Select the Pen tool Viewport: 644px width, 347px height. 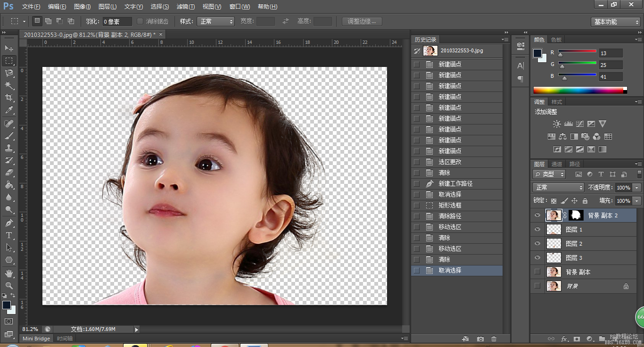coord(9,223)
